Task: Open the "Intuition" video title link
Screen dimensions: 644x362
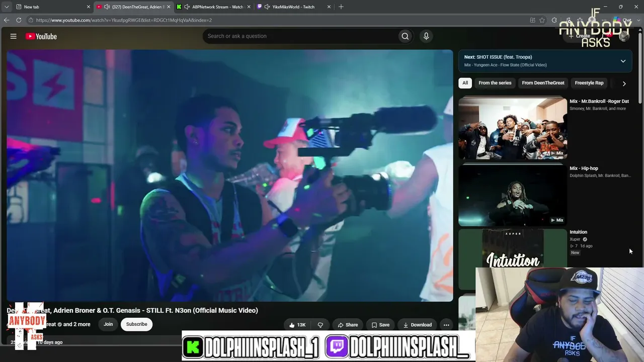Action: pyautogui.click(x=578, y=232)
